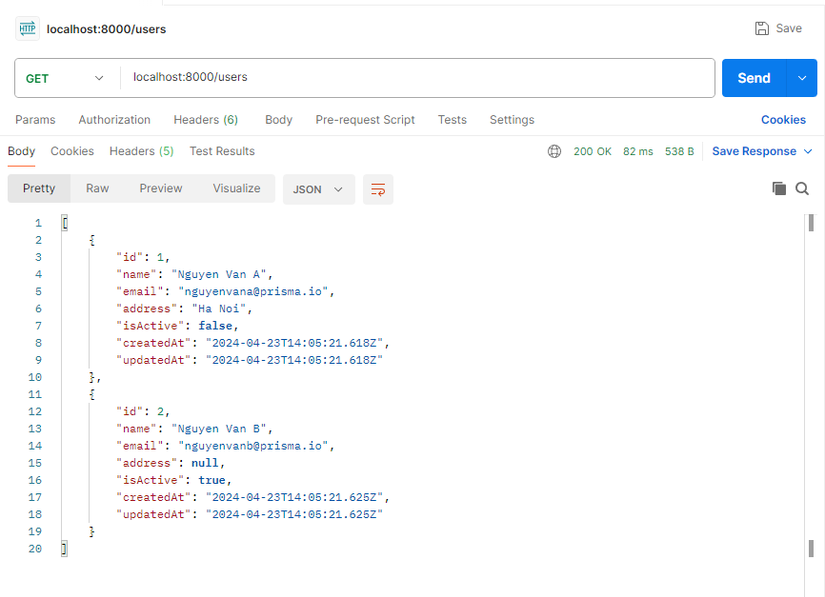Click the HTTP request type icon
Viewport: 825px width, 597px height.
(x=27, y=28)
